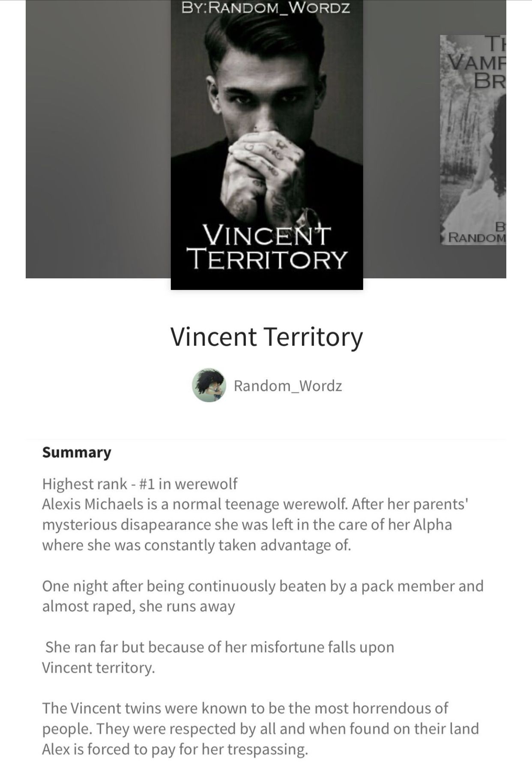
Task: Tap the paragraph beginning 'She ran far but'
Action: (x=218, y=657)
